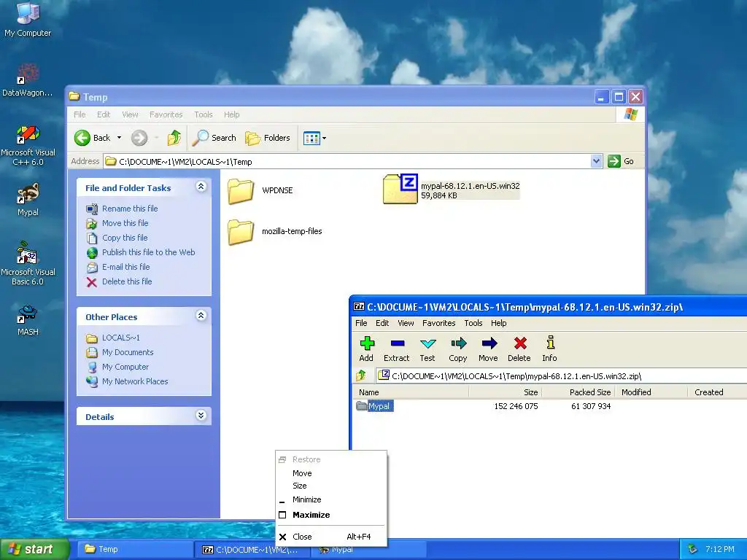Open Search in the Temp Explorer window
Viewport: 747px width, 560px height.
214,138
